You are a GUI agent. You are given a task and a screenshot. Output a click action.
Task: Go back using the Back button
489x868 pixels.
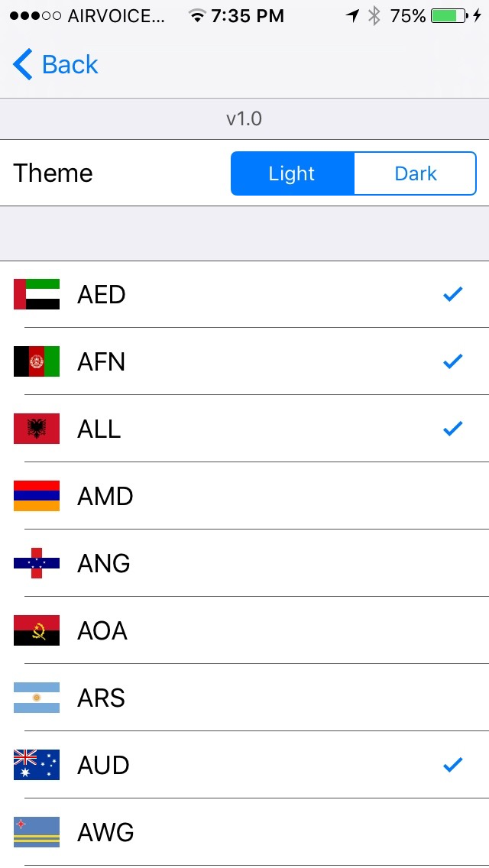click(55, 64)
